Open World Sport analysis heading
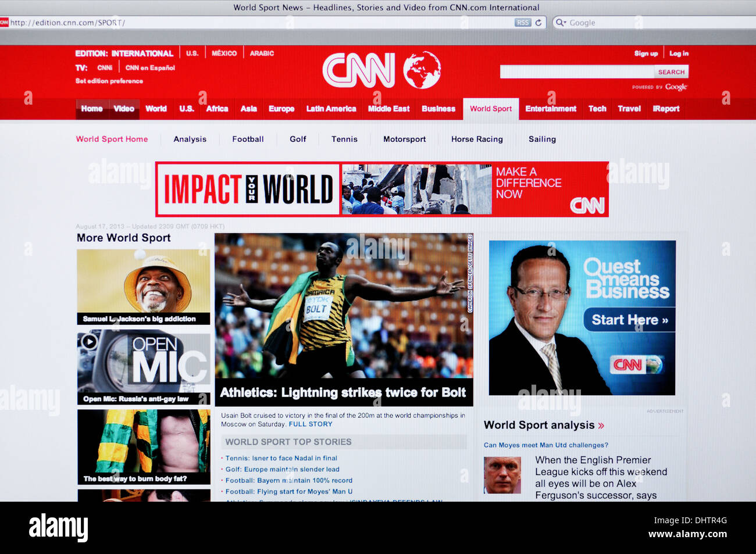 pyautogui.click(x=539, y=426)
